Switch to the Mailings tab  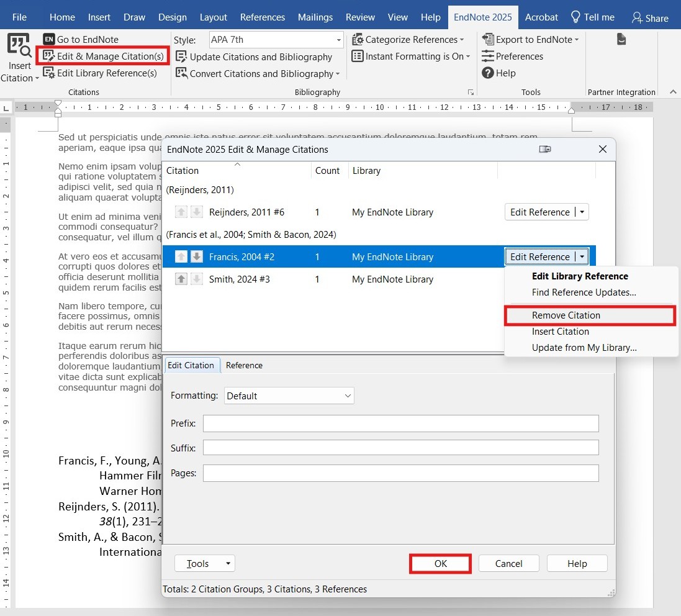point(315,17)
